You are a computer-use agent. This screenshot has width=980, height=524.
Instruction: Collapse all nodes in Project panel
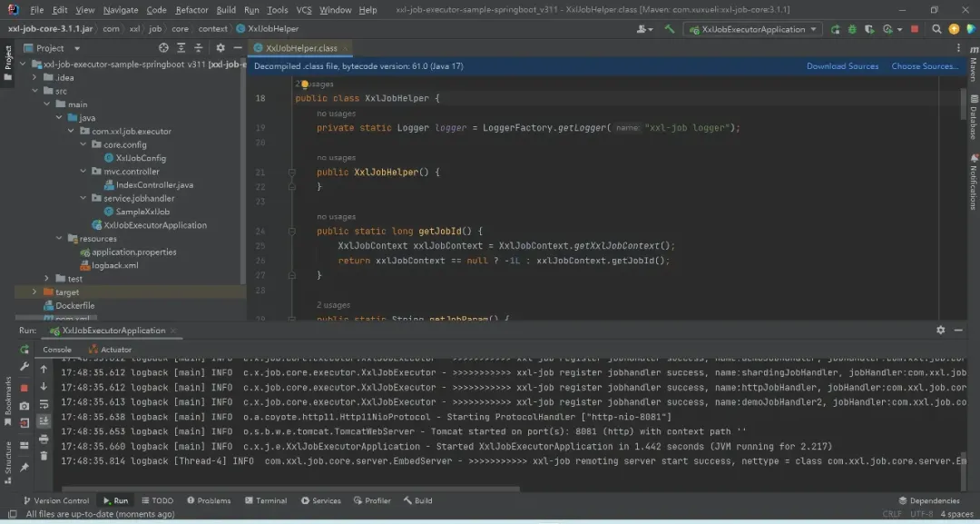pos(198,48)
